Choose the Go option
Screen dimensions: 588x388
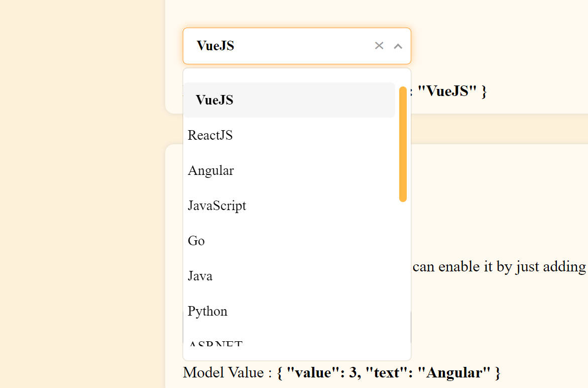pos(196,241)
